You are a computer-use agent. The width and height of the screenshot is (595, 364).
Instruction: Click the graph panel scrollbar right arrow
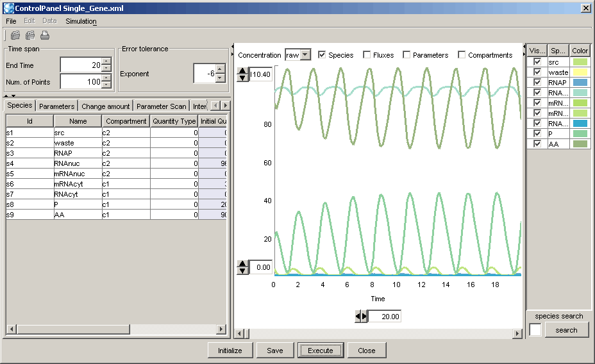click(517, 334)
